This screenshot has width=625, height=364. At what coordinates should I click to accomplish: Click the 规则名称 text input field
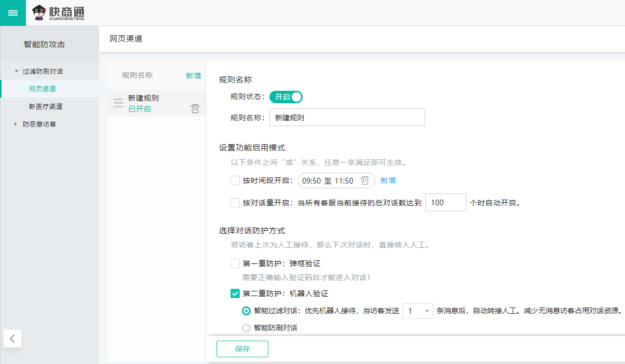(347, 117)
